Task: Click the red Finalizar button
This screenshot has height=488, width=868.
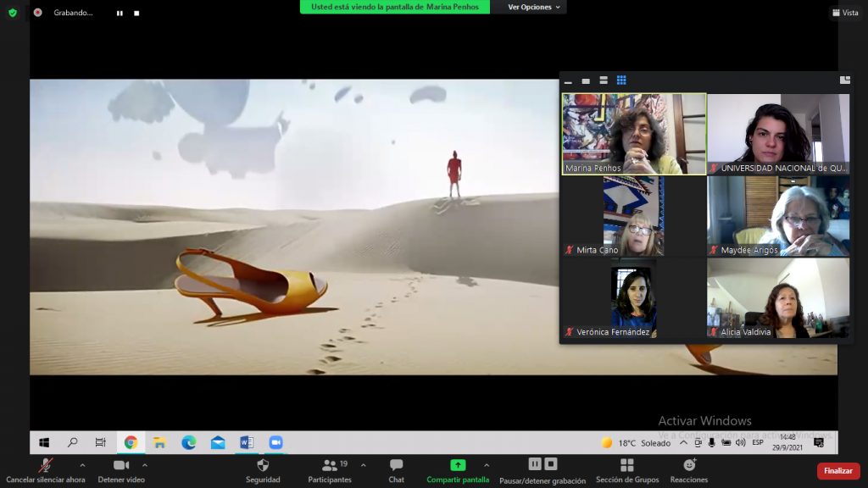Action: point(837,471)
